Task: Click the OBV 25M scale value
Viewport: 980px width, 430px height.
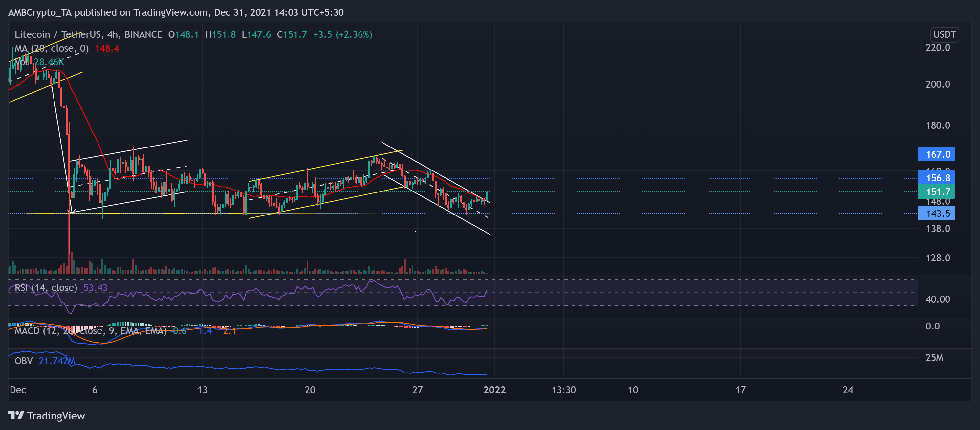Action: pyautogui.click(x=934, y=358)
